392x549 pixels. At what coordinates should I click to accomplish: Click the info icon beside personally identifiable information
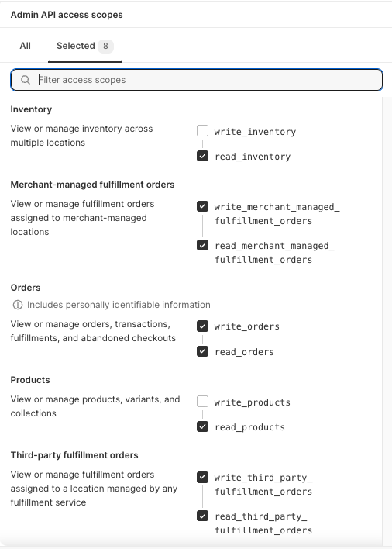point(18,305)
